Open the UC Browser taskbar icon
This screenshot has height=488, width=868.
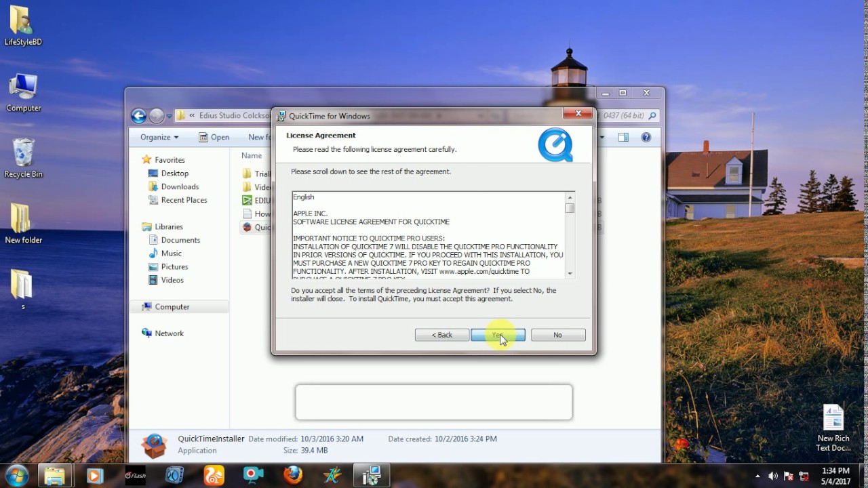[214, 475]
